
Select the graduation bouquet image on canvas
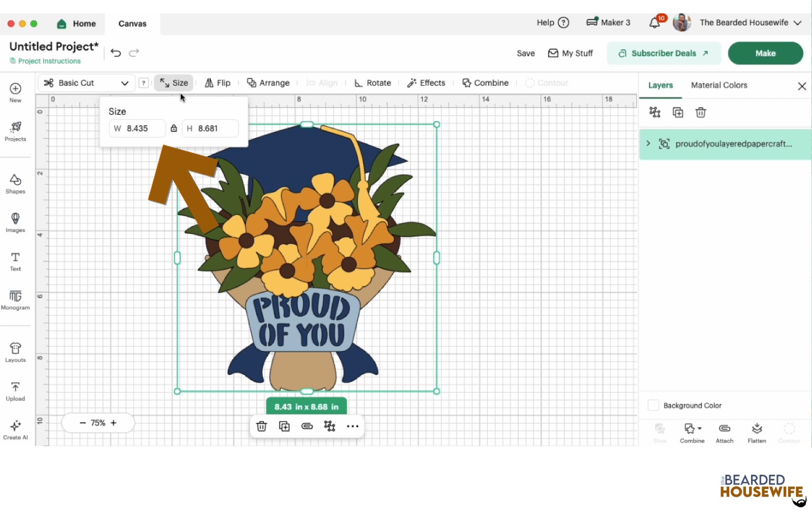tap(307, 258)
